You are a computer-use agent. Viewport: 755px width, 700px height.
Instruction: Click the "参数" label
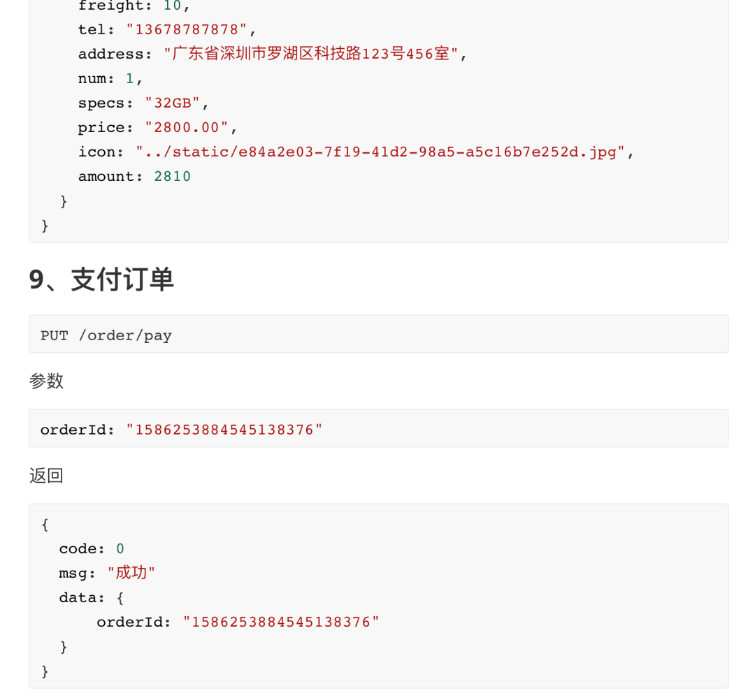coord(46,381)
